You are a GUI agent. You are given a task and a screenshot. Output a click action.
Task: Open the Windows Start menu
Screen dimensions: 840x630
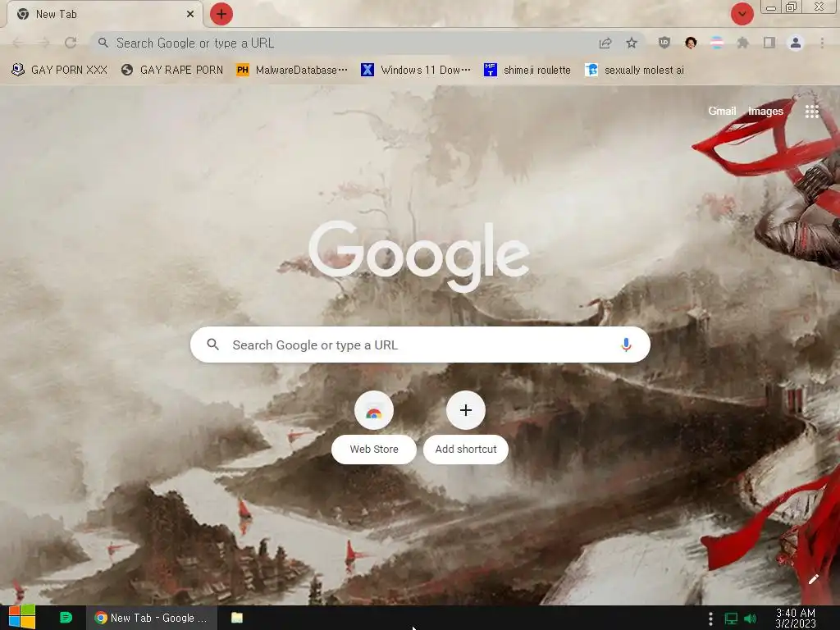22,618
